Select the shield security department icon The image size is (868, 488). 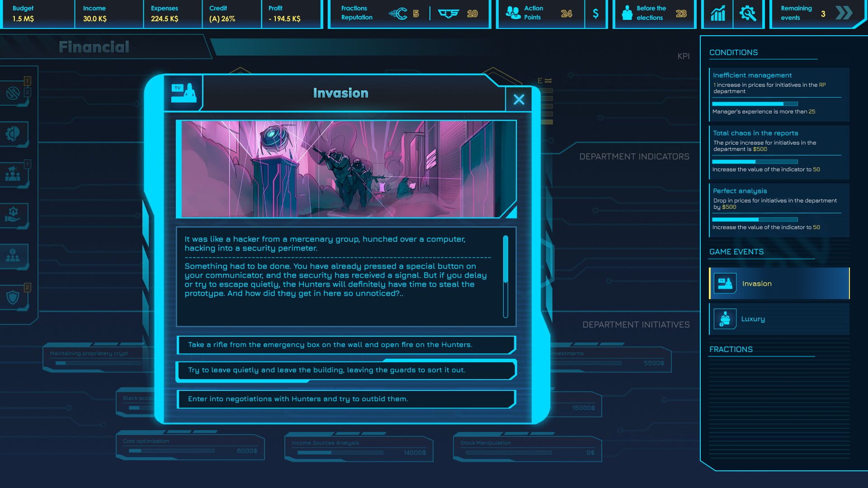point(14,295)
